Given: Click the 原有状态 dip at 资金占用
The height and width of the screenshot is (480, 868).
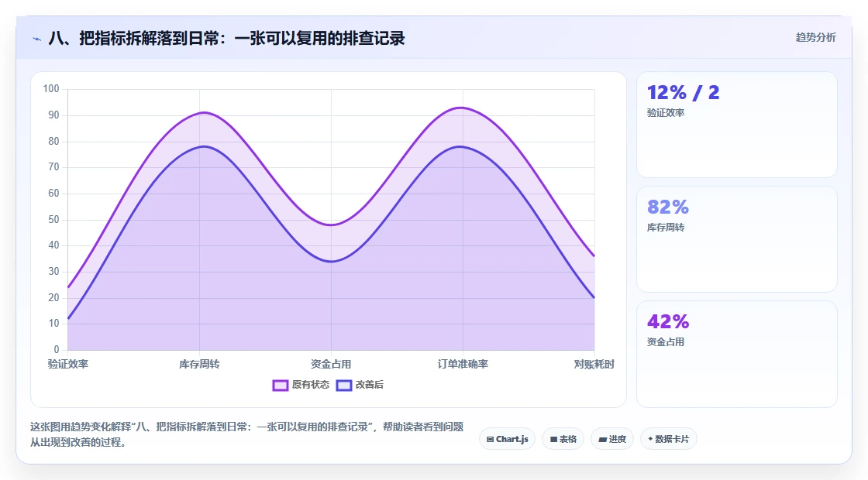Looking at the screenshot, I should coord(331,225).
